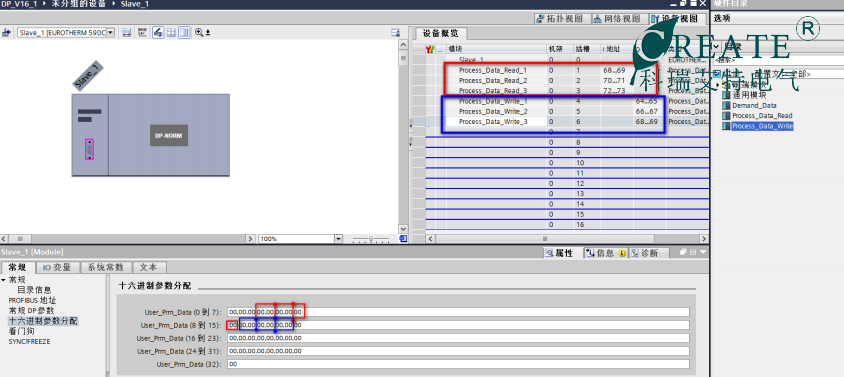Click the show device labels toolbar icon
The height and width of the screenshot is (377, 844).
coord(127,33)
